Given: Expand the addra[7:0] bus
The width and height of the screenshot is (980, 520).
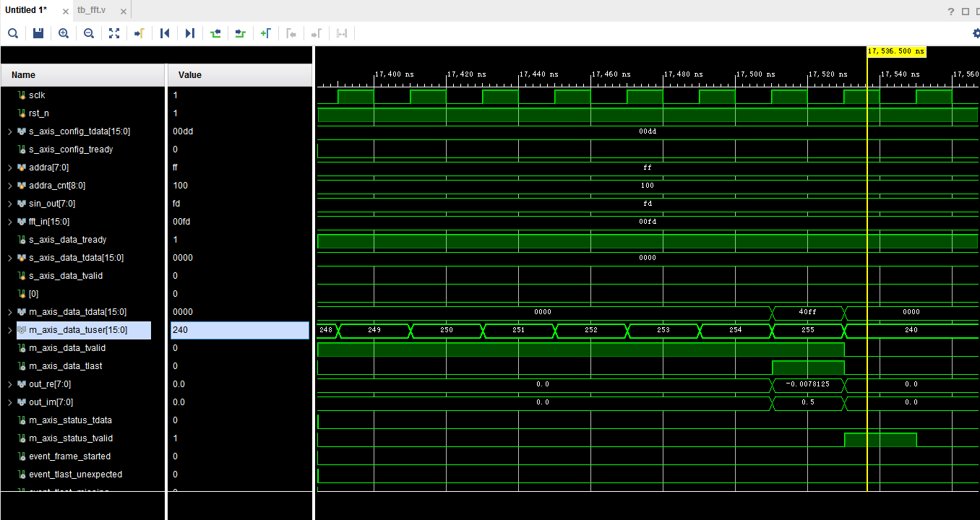Looking at the screenshot, I should tap(9, 168).
